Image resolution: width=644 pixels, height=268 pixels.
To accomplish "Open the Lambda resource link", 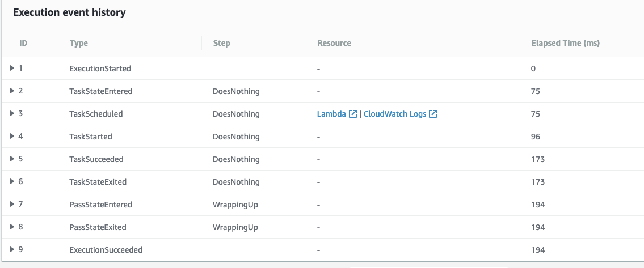I will pos(331,114).
